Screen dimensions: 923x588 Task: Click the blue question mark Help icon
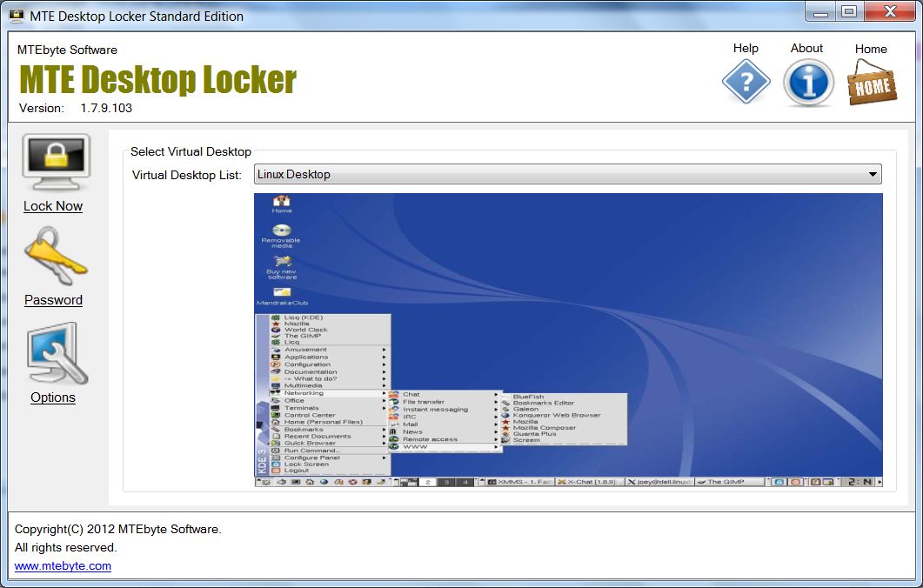coord(746,82)
